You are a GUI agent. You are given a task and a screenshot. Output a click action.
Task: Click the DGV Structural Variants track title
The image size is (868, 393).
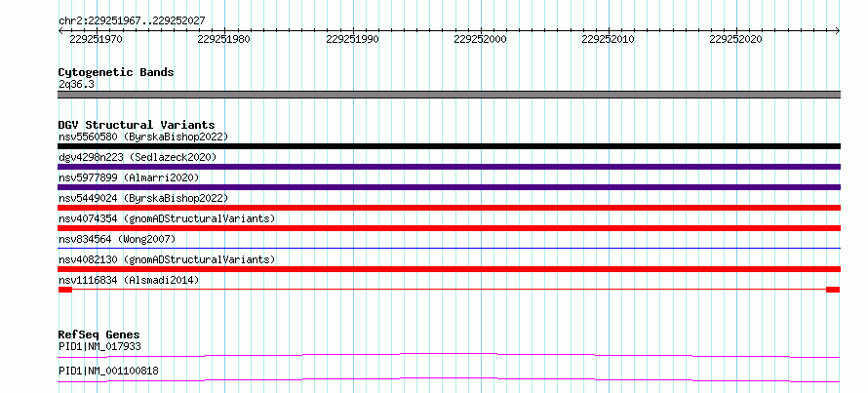click(x=137, y=125)
